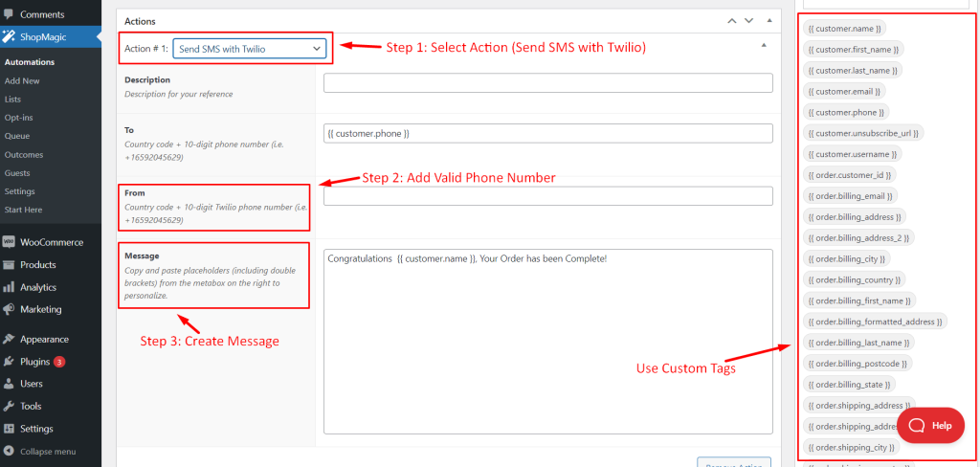Click the {{ customer.first_name }} placeholder tag
Screen dimensions: 980x467
[854, 50]
